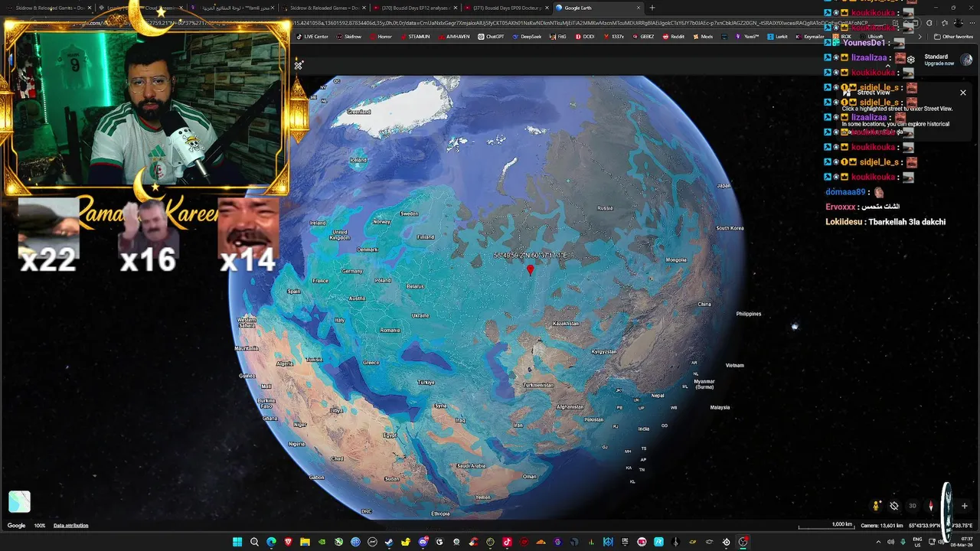Click the Greenland label on the globe
Viewport: 980px width, 551px height.
tap(358, 112)
